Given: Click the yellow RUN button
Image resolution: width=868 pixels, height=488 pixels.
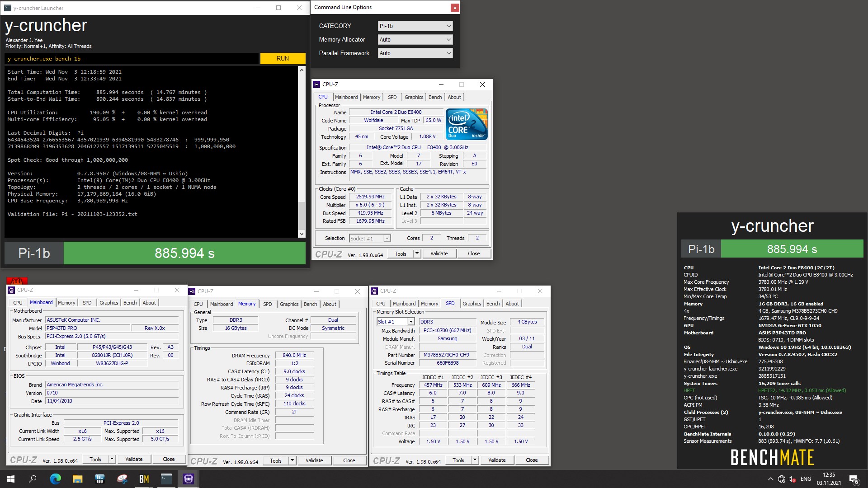Looking at the screenshot, I should point(283,58).
